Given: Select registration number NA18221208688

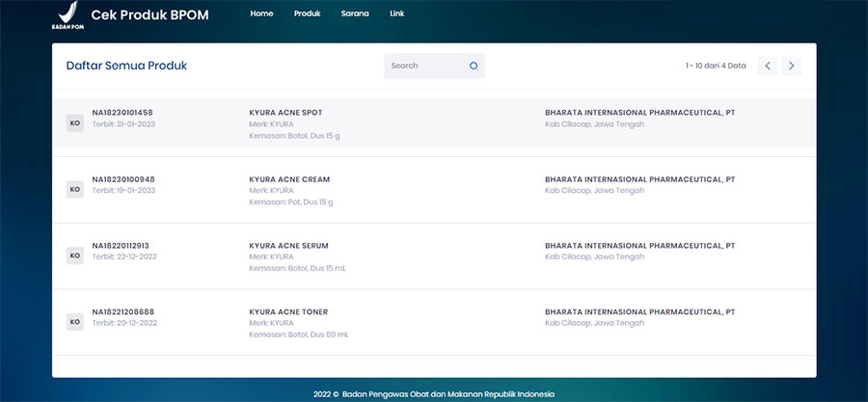Looking at the screenshot, I should (x=123, y=312).
